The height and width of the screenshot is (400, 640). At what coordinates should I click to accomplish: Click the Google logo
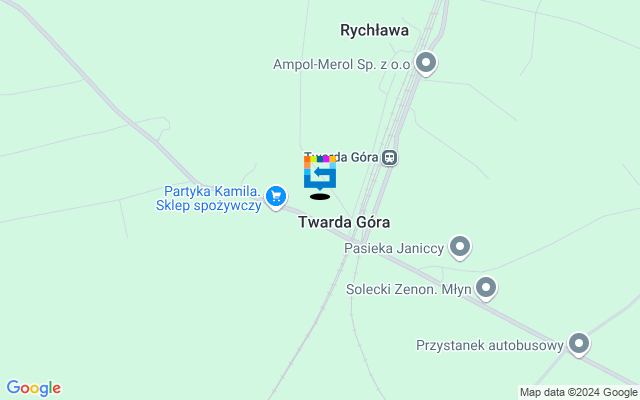(x=34, y=388)
